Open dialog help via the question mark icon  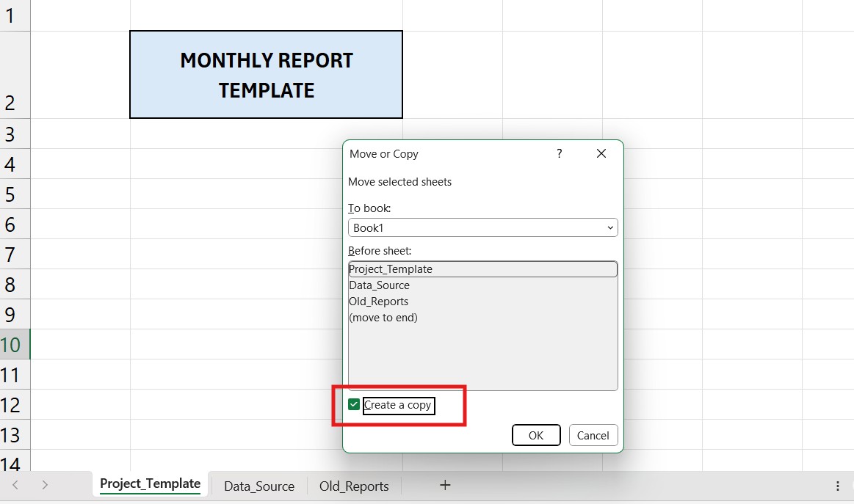tap(559, 153)
